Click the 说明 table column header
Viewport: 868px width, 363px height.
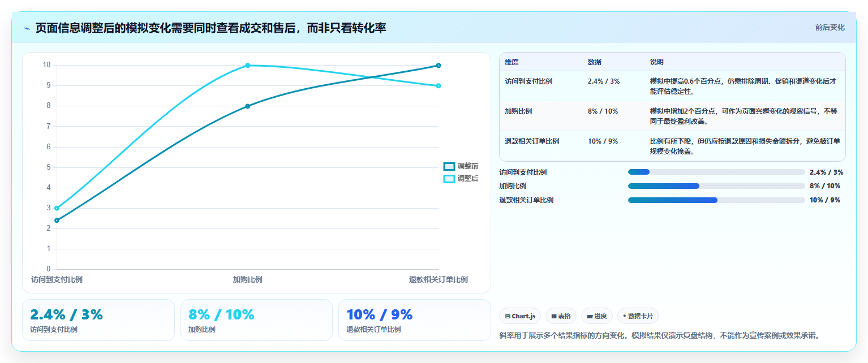[x=657, y=62]
